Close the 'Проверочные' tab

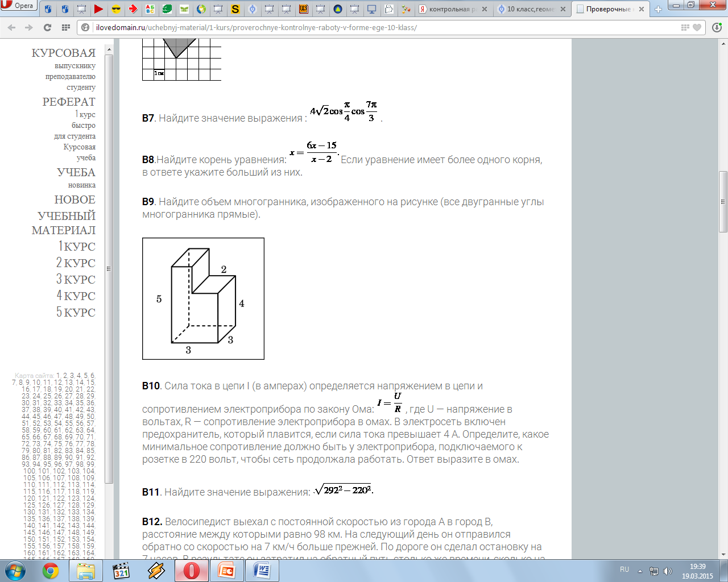coord(642,9)
